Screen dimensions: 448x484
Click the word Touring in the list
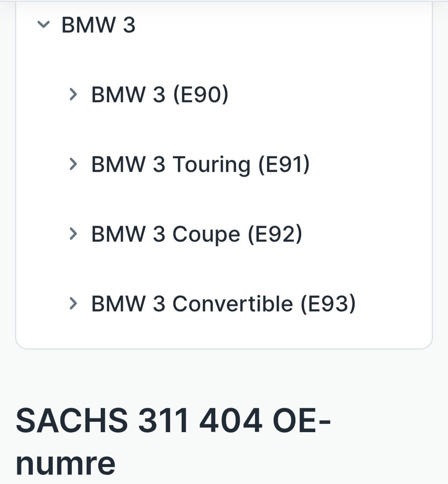[211, 165]
